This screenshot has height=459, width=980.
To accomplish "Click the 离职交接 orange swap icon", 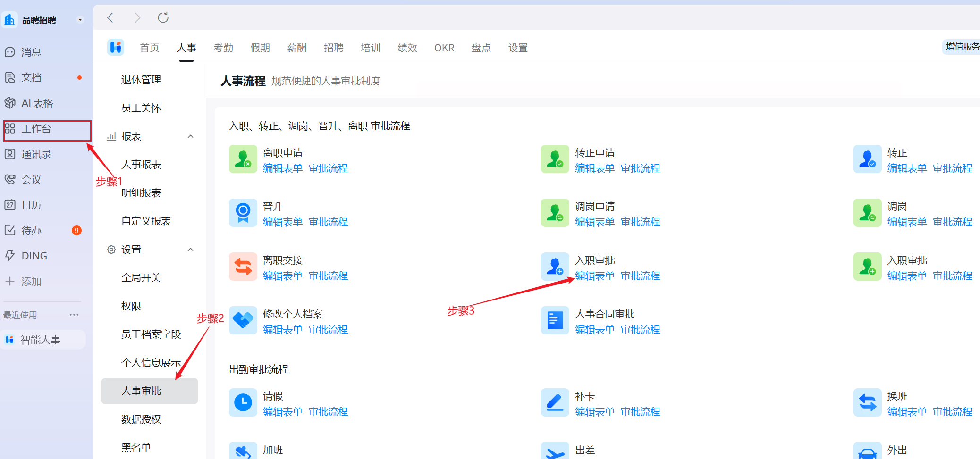I will click(x=243, y=267).
